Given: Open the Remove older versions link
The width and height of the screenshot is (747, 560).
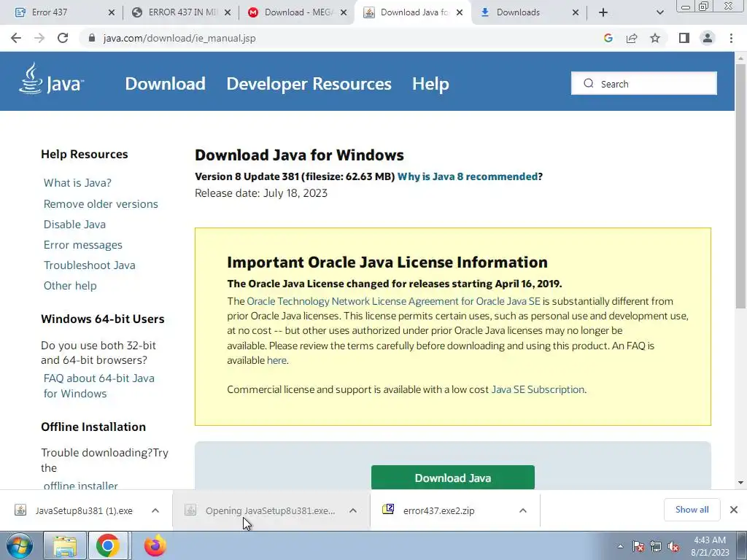Looking at the screenshot, I should [101, 204].
